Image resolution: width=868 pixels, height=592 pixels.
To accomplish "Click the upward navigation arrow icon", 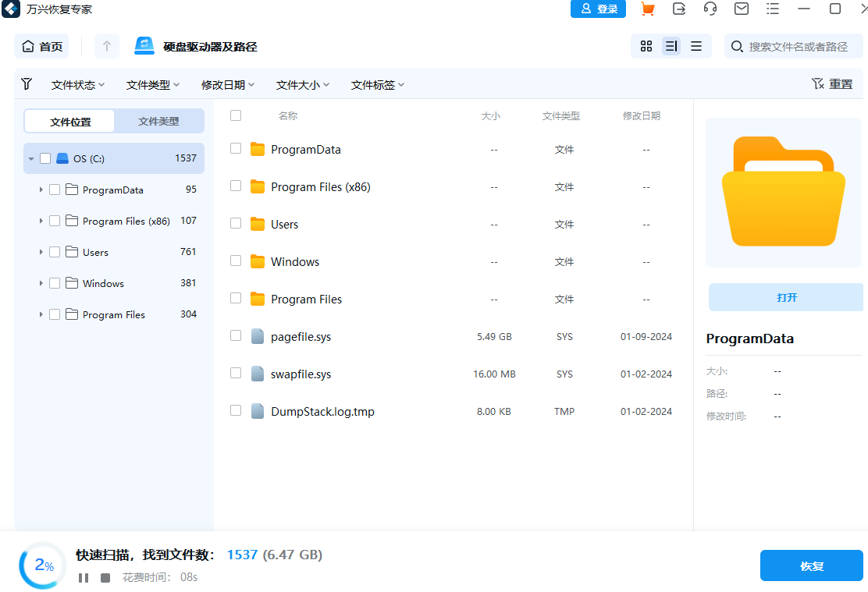I will pos(106,46).
